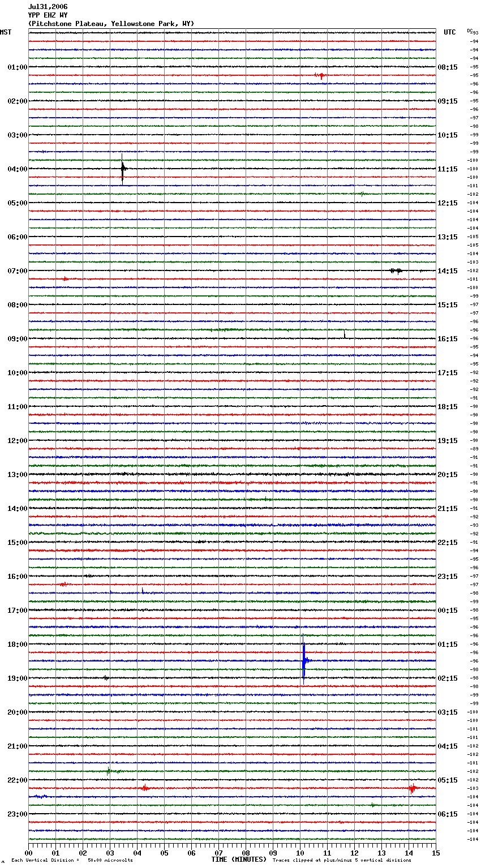Click the 09:15 UTC time label

(x=448, y=101)
